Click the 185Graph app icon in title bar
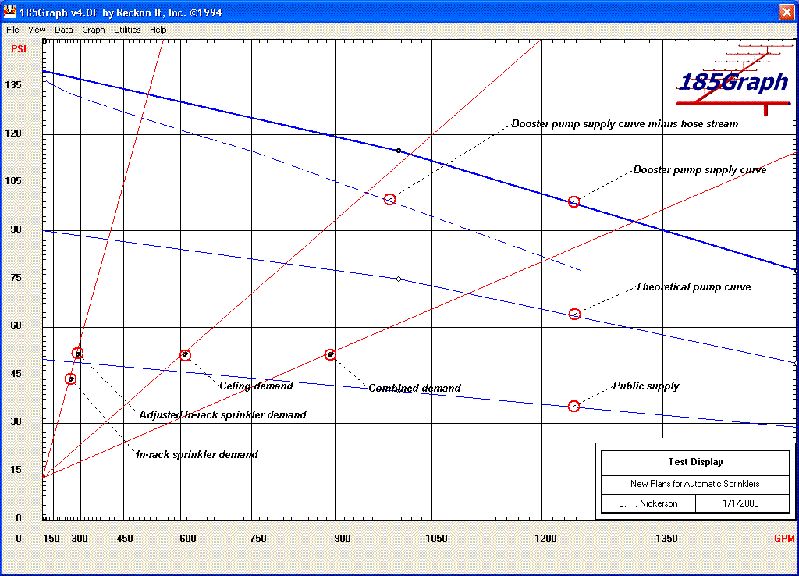Viewport: 799px width, 576px height. click(9, 11)
